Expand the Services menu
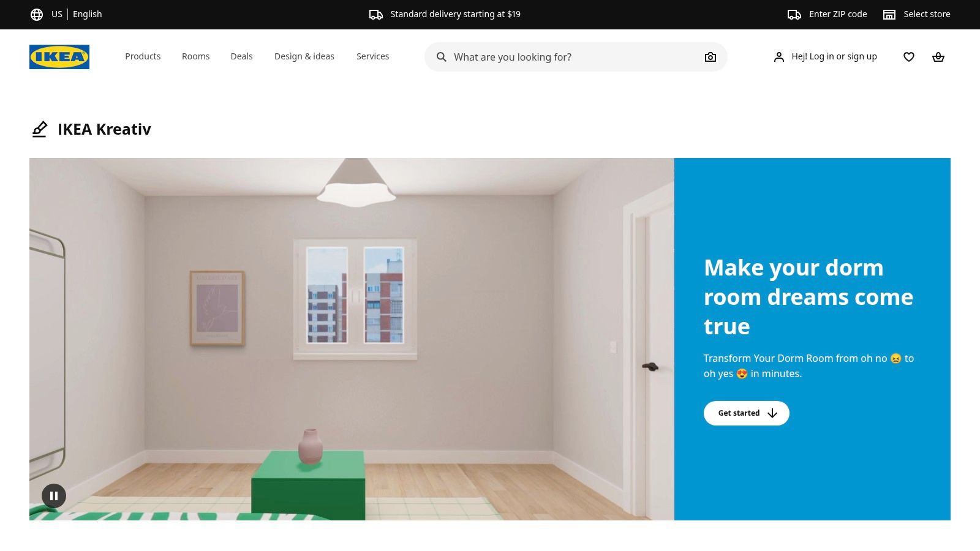The image size is (980, 551). [372, 56]
